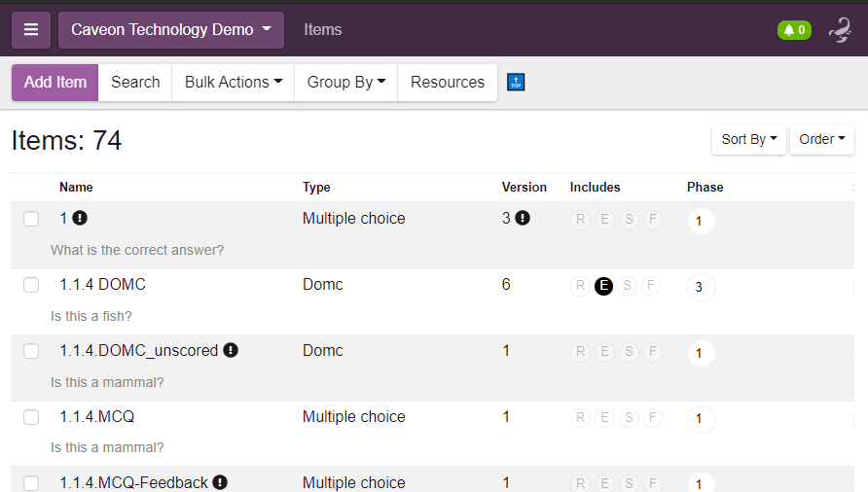Select checkbox for 1.1.4.DOMC_unscored
This screenshot has height=492, width=868.
point(31,351)
